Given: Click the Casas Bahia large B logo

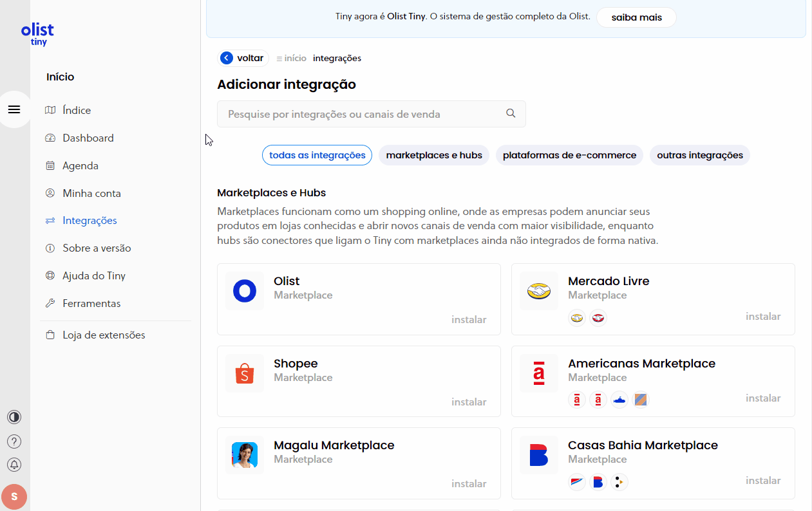Looking at the screenshot, I should pos(539,455).
